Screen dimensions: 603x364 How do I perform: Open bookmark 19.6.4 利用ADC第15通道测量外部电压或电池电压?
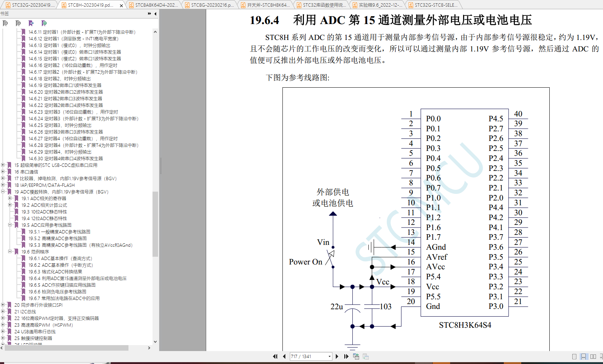pos(77,279)
